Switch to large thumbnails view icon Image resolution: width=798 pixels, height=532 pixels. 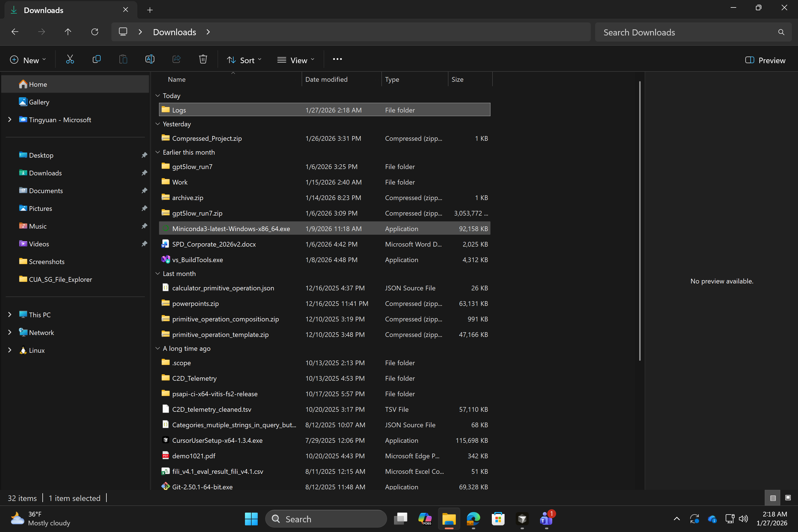click(788, 498)
